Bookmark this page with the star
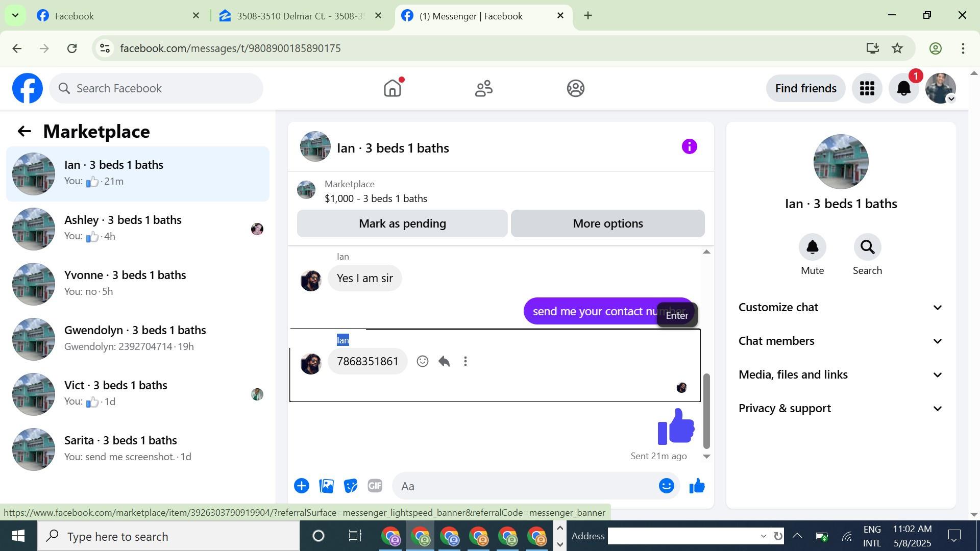Viewport: 980px width, 551px height. (x=897, y=48)
